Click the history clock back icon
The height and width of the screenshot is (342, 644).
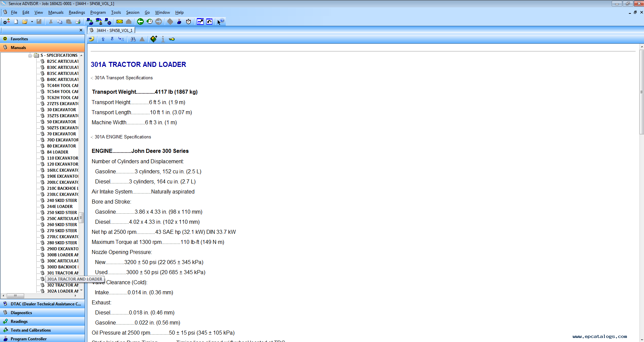149,22
